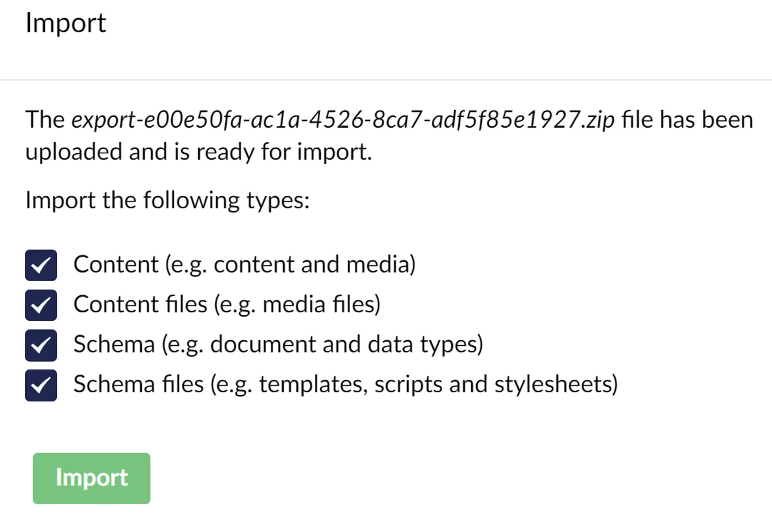Click the divider line below the heading
The height and width of the screenshot is (532, 772).
[386, 80]
